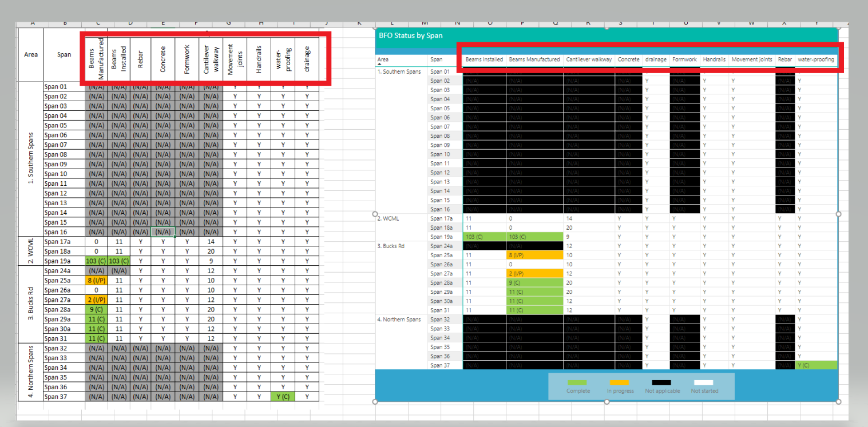Click green "9 (C)" cell in left table
868x427 pixels.
(x=97, y=310)
